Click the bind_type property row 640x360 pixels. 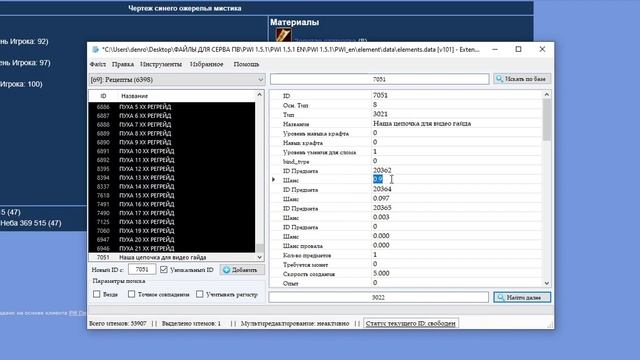(407, 161)
